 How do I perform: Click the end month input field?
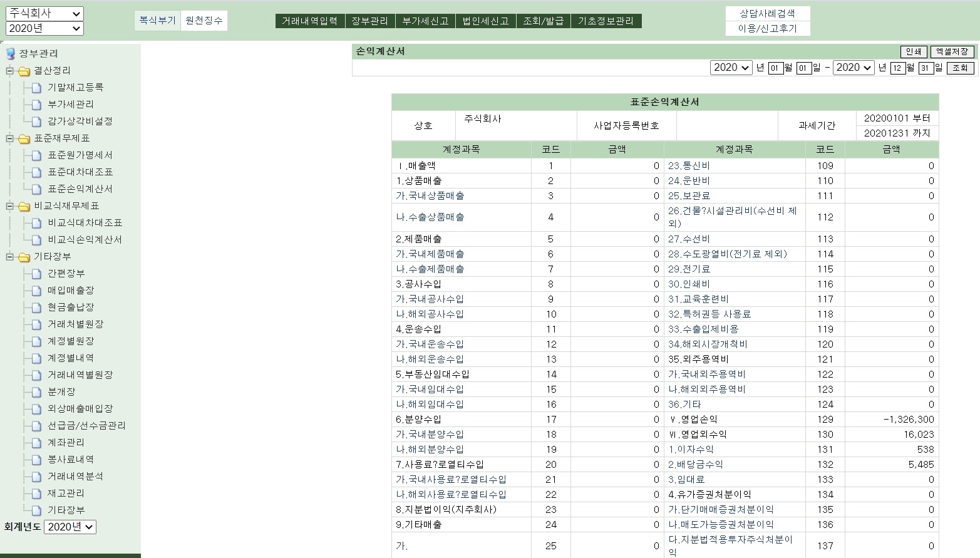898,68
